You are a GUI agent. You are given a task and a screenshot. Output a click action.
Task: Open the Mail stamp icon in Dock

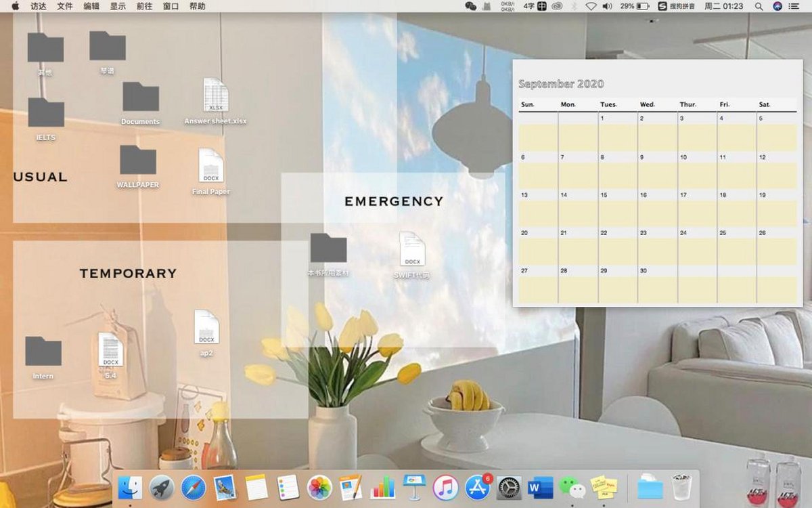coord(224,487)
